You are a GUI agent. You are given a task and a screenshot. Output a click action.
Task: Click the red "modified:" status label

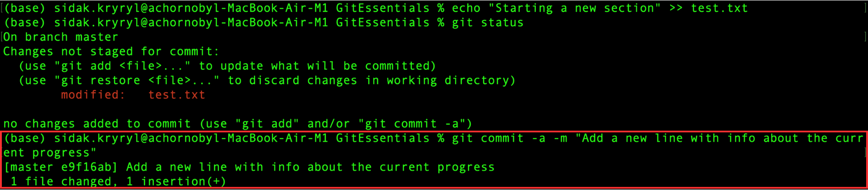pyautogui.click(x=93, y=95)
